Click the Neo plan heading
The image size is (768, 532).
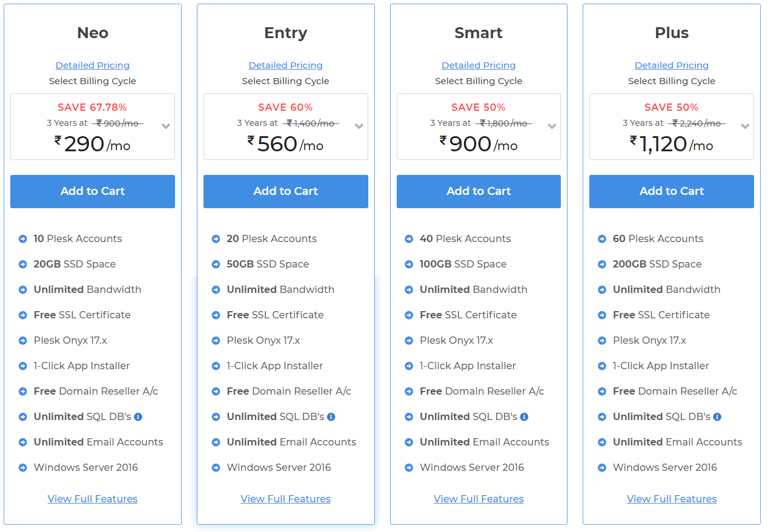point(93,33)
